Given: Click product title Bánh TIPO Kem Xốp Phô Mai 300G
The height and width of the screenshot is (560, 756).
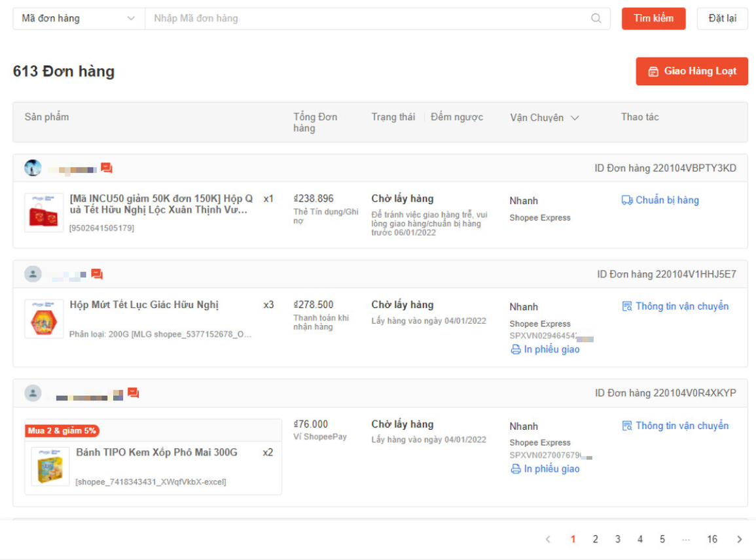Looking at the screenshot, I should point(156,453).
